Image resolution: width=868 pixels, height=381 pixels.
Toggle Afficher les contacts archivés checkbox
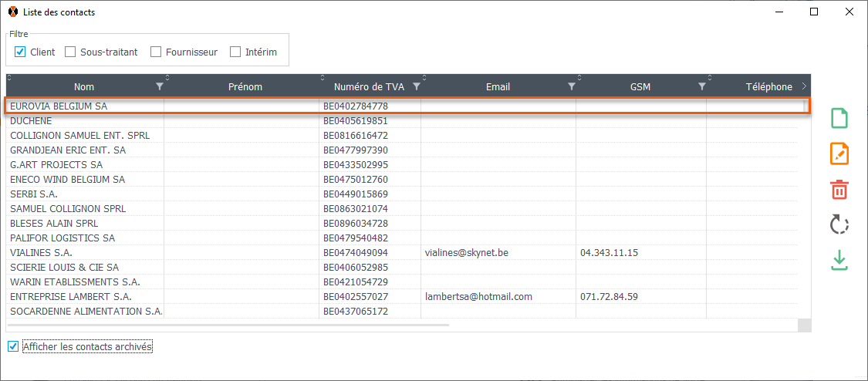[12, 347]
